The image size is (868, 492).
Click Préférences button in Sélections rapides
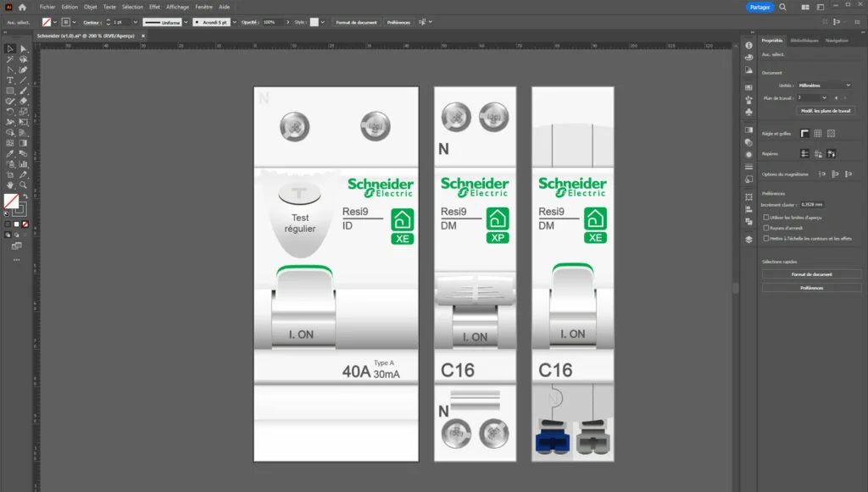click(811, 288)
